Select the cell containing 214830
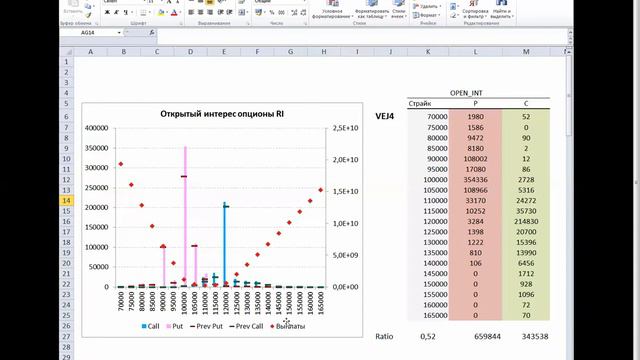 pos(526,221)
